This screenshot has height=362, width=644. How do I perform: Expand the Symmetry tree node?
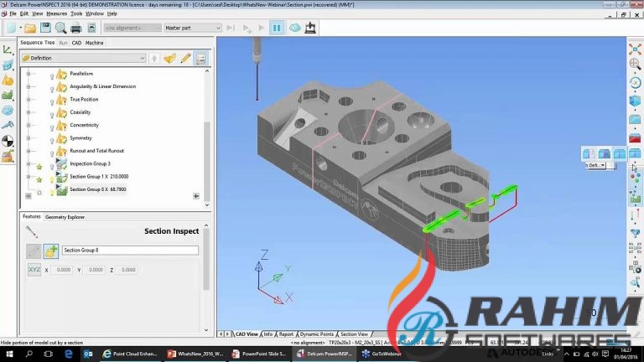click(x=29, y=138)
